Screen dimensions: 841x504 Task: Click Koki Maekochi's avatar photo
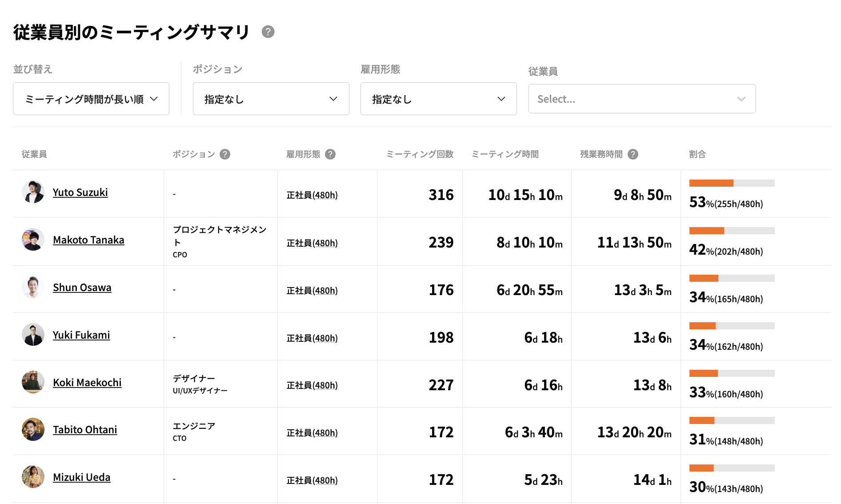click(33, 382)
